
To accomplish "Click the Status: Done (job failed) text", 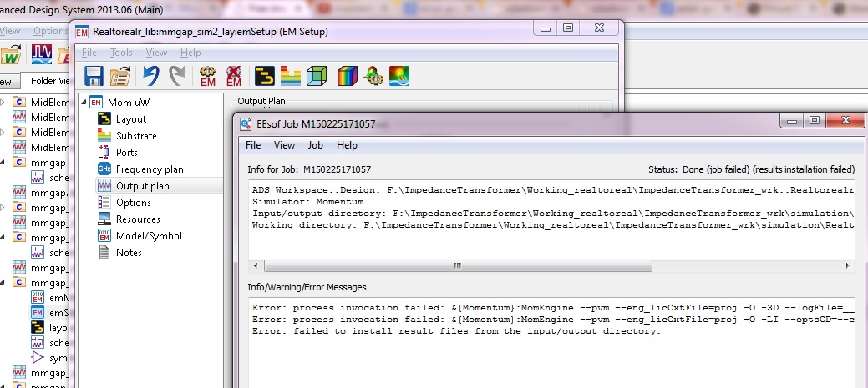I will tap(751, 169).
